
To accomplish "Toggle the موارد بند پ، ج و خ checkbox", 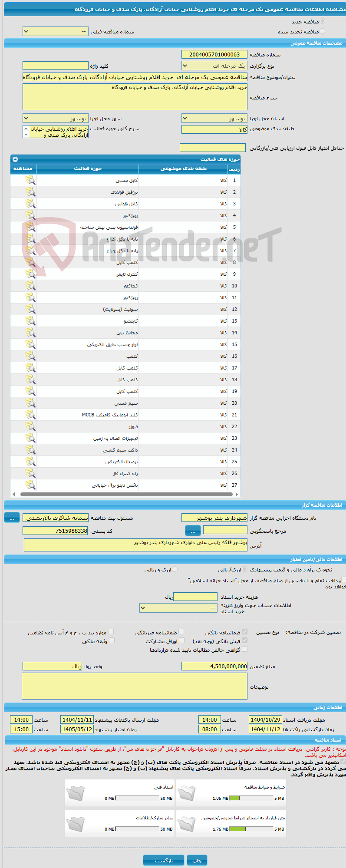I will [x=111, y=632].
